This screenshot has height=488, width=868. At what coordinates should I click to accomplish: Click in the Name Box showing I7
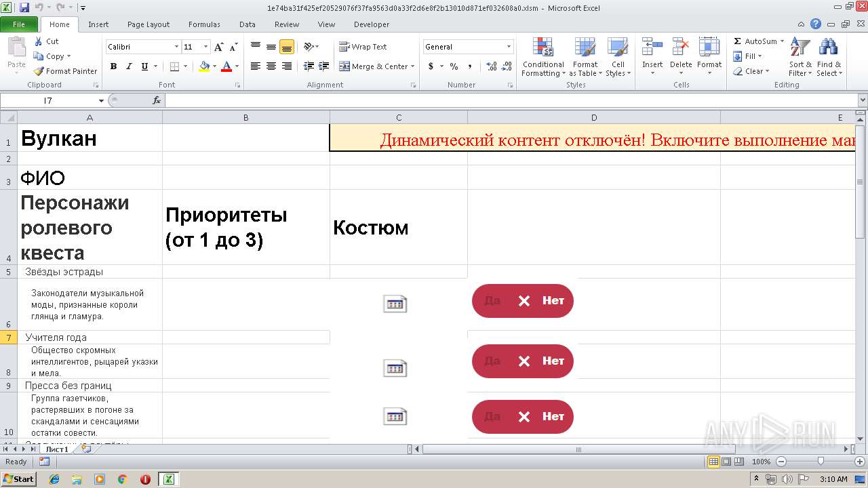(48, 100)
